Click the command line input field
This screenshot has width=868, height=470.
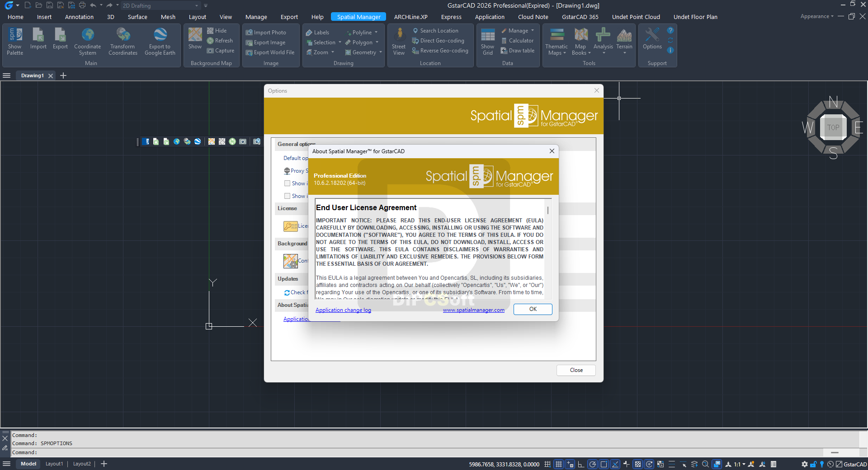[416, 452]
